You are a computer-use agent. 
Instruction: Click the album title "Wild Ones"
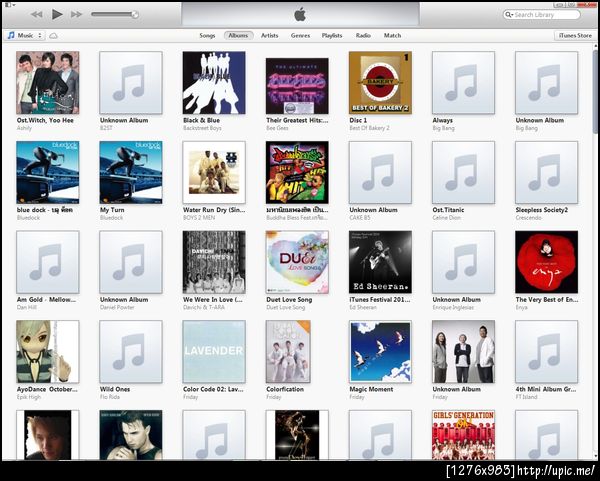click(x=115, y=389)
